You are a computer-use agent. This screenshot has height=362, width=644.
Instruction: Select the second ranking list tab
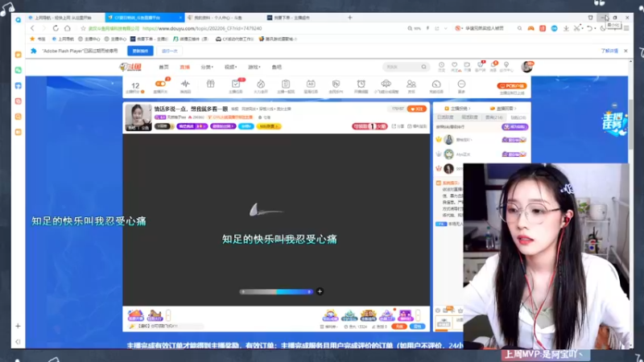coord(469,117)
